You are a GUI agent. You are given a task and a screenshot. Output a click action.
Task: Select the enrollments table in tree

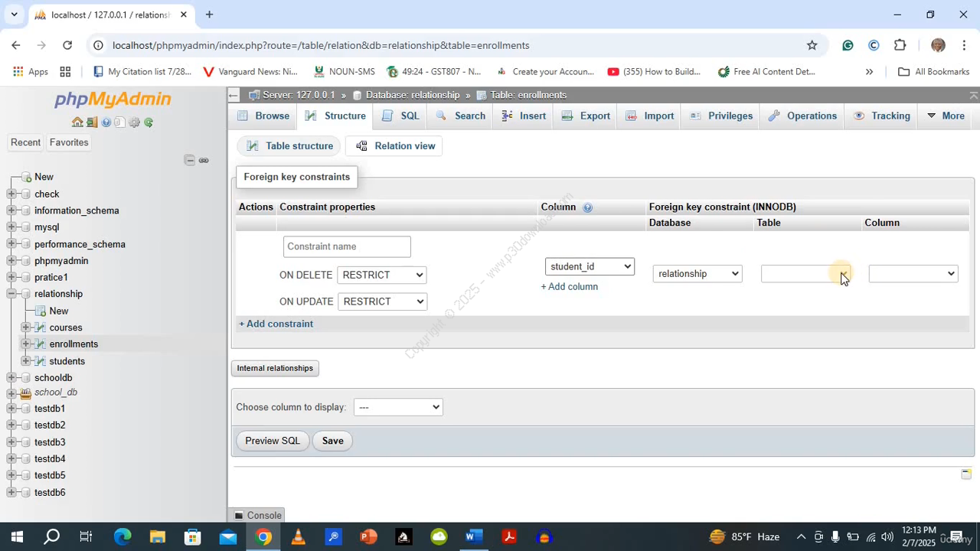[73, 344]
